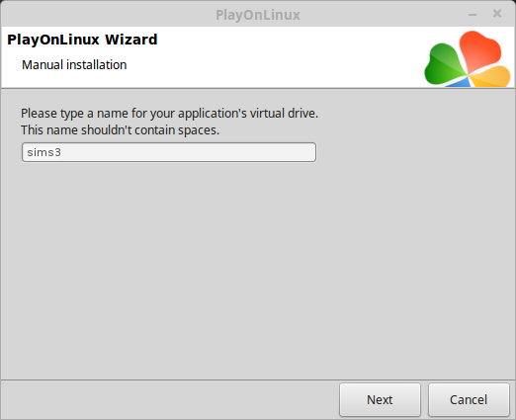Minimize the PlayOnLinux window

point(473,15)
